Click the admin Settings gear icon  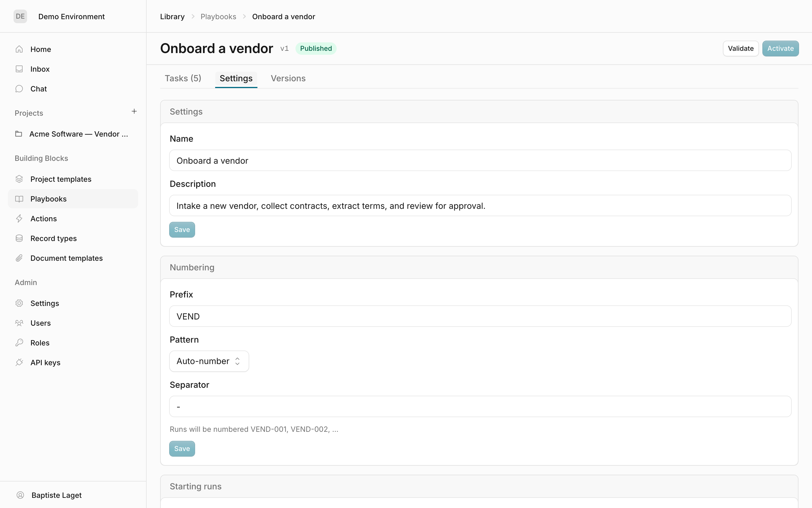point(19,303)
